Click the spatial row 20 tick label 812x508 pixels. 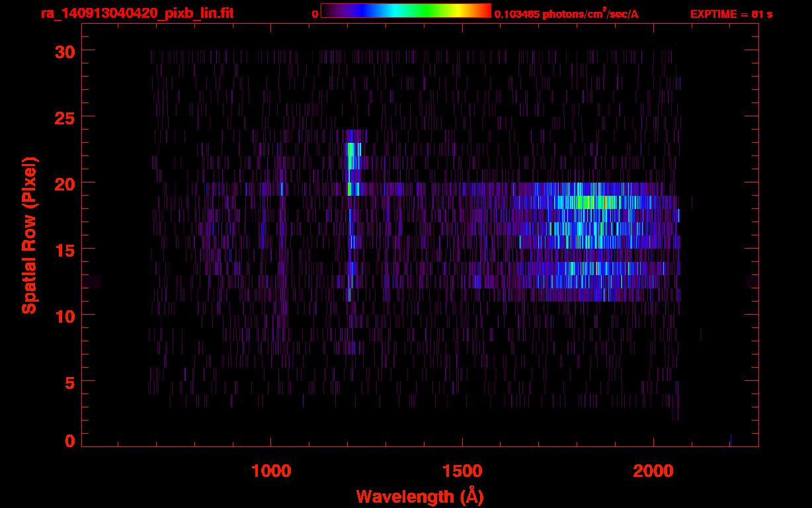tap(63, 183)
